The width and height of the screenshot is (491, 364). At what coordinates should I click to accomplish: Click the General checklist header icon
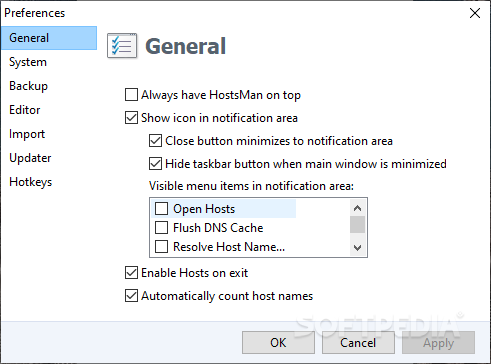(122, 46)
